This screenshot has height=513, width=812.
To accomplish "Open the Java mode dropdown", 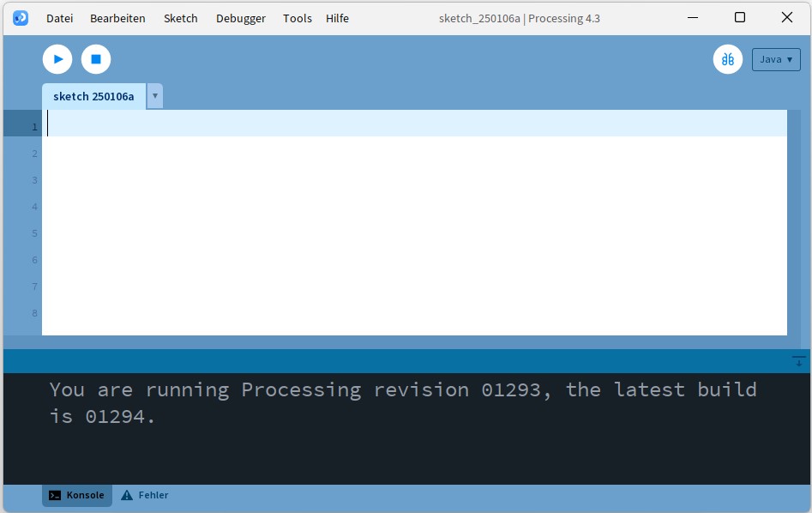I will pos(776,59).
